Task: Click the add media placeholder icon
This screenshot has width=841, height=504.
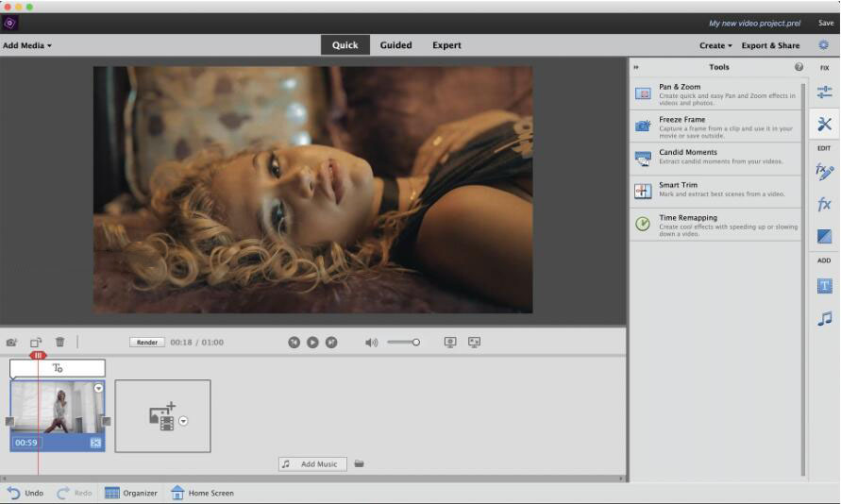Action: [x=162, y=416]
